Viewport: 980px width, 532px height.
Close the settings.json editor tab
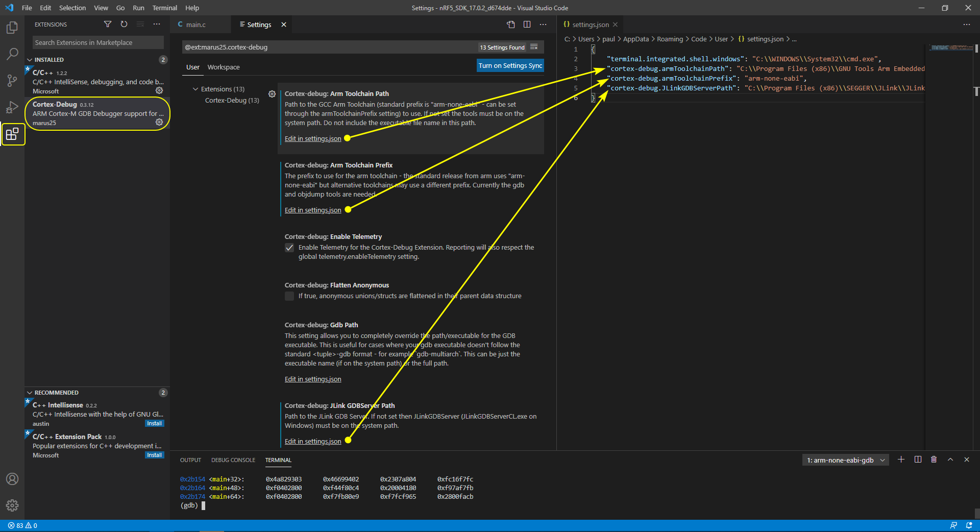tap(615, 25)
